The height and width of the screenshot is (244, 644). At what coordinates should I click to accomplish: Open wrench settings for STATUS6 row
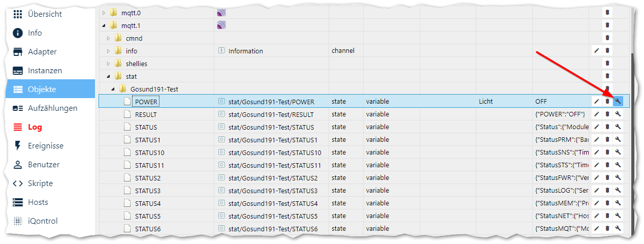click(x=618, y=229)
